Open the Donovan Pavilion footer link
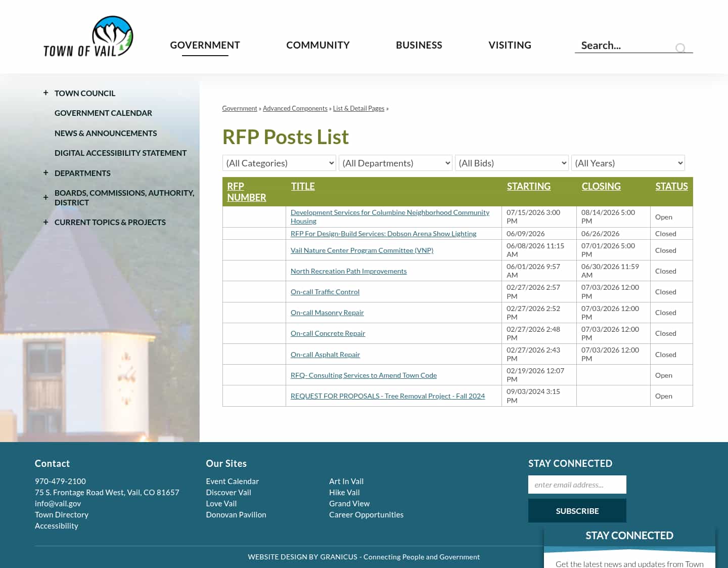The height and width of the screenshot is (568, 728). (x=236, y=514)
